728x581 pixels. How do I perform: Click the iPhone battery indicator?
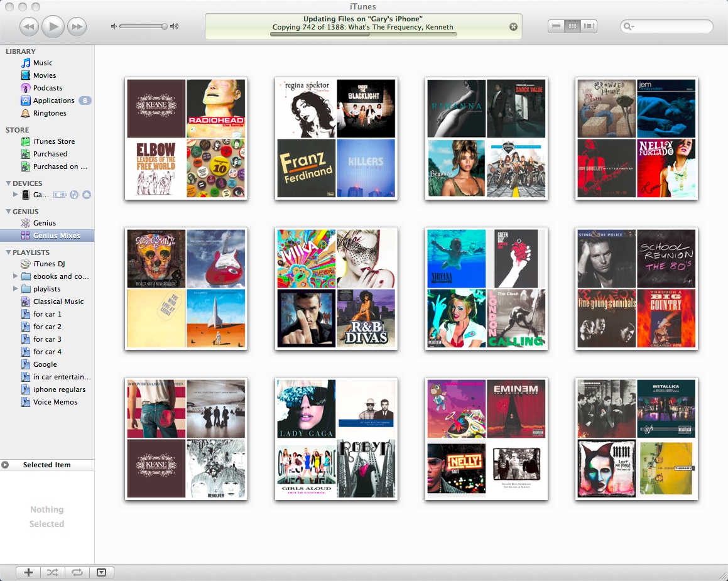tap(60, 195)
